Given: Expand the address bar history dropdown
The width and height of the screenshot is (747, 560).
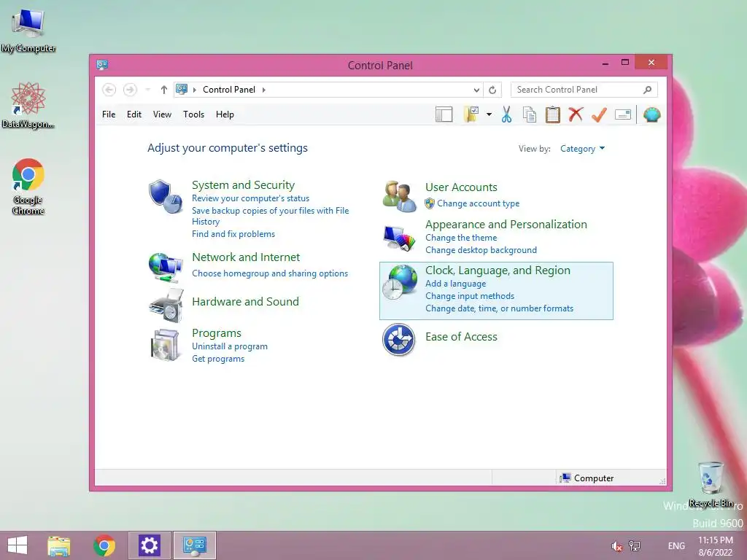Looking at the screenshot, I should click(x=476, y=90).
